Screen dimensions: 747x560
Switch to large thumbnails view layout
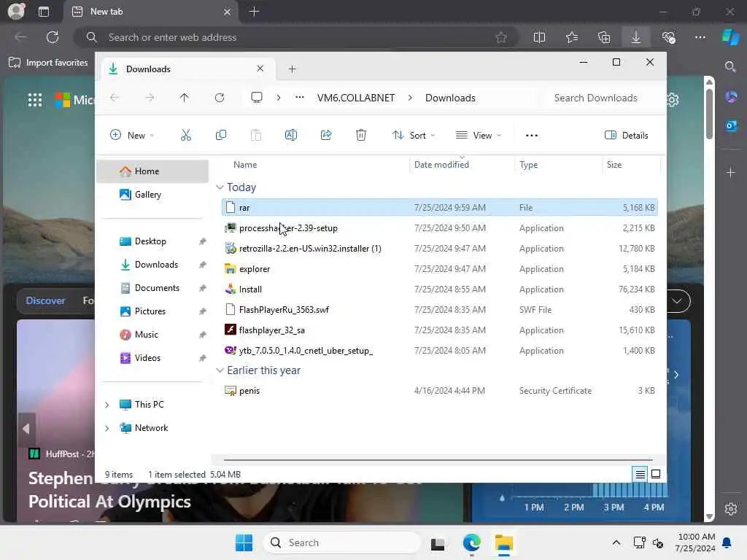[x=656, y=474]
